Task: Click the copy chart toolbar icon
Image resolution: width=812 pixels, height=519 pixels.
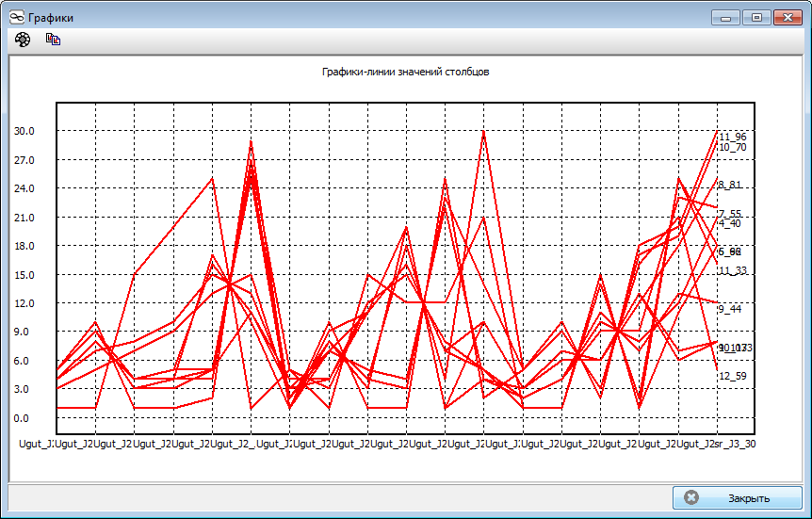Action: 54,40
